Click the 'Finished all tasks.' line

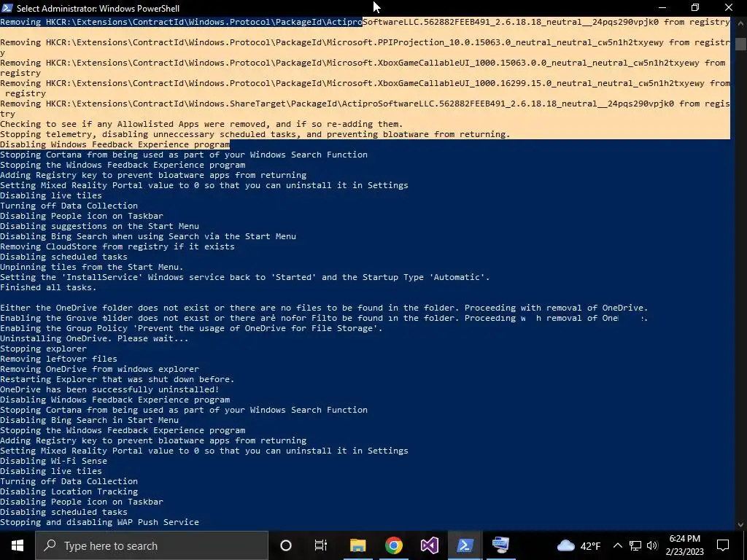(x=48, y=287)
